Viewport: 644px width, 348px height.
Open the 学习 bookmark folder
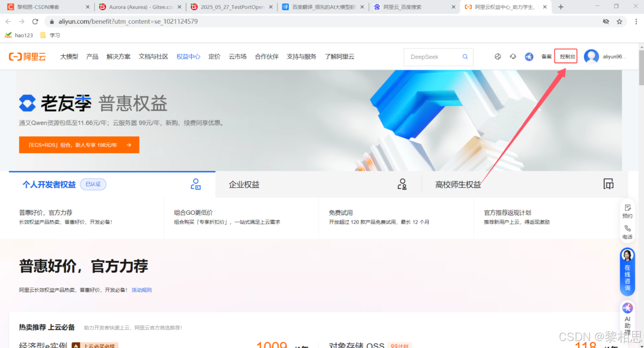click(x=50, y=35)
